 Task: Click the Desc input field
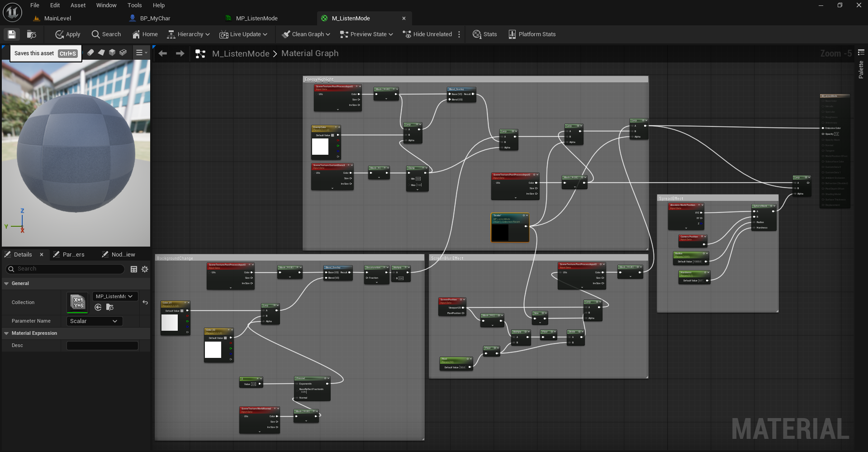(x=102, y=346)
